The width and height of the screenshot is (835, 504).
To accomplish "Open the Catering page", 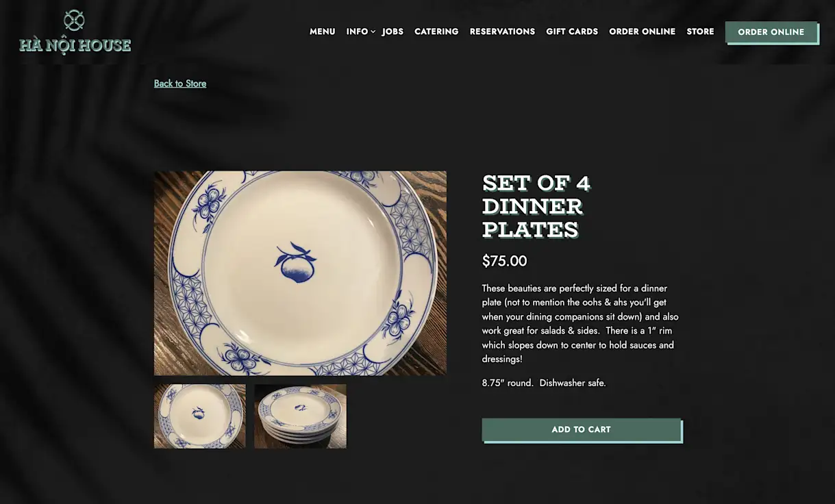I will [x=436, y=32].
